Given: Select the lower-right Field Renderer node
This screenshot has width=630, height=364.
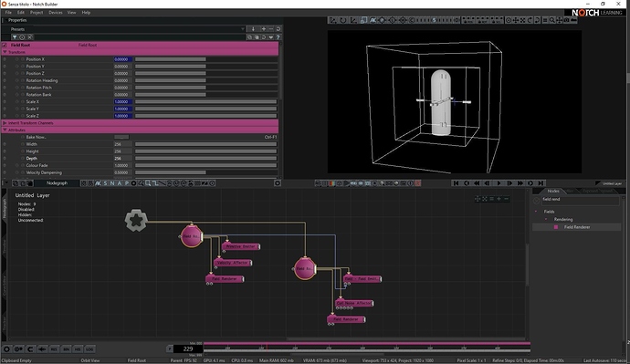Looking at the screenshot, I should pos(346,319).
